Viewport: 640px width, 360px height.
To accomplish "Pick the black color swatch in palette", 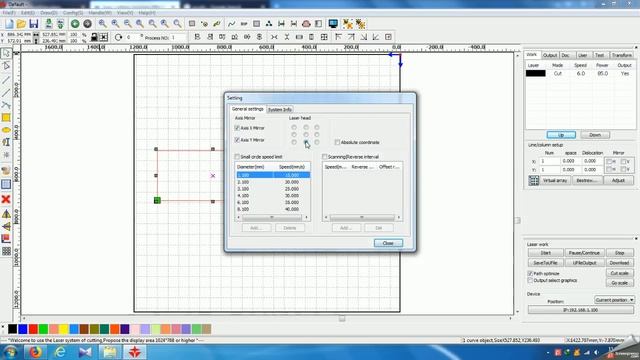I will pyautogui.click(x=13, y=329).
